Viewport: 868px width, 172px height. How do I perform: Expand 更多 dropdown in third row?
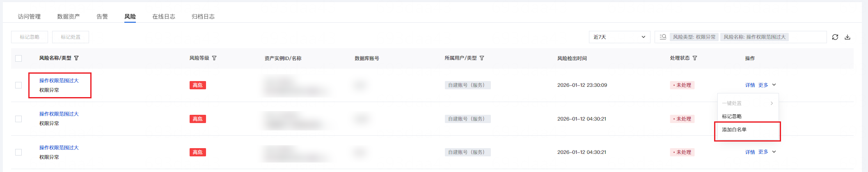[767, 152]
